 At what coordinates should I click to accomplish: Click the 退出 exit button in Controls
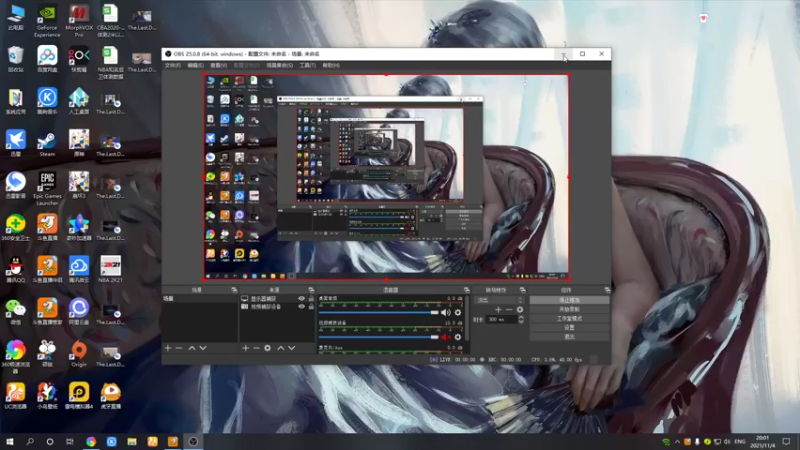click(x=569, y=337)
